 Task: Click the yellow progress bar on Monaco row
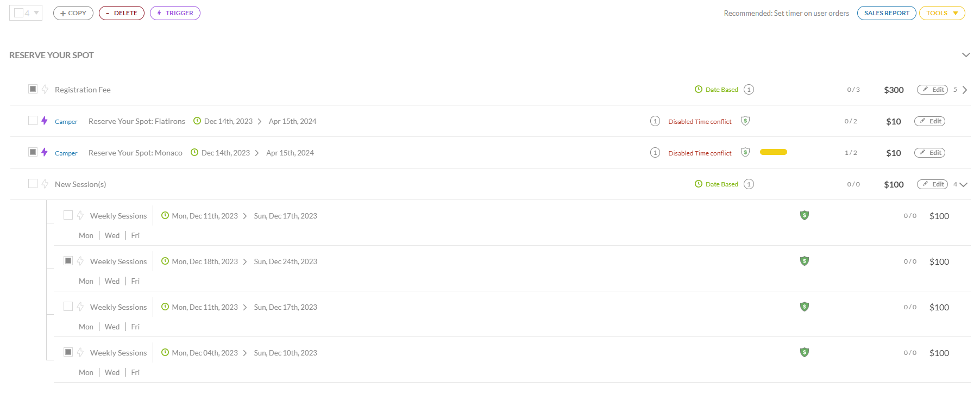(774, 152)
